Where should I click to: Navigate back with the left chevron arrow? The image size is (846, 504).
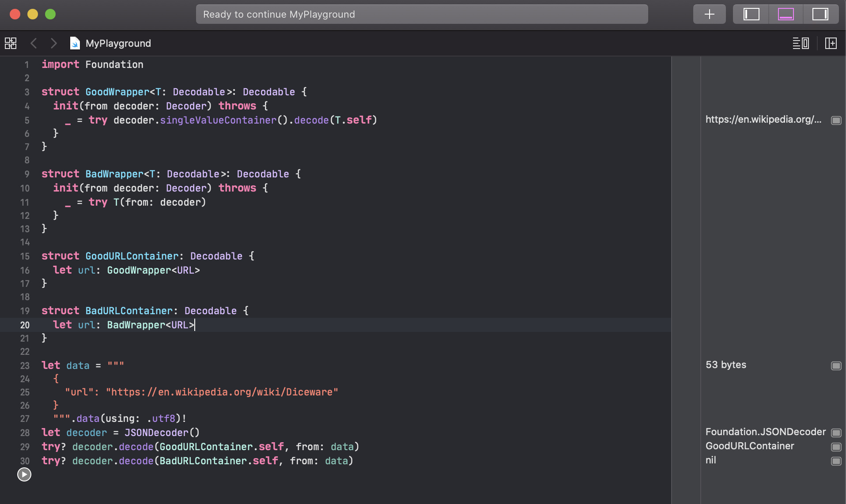click(x=34, y=43)
